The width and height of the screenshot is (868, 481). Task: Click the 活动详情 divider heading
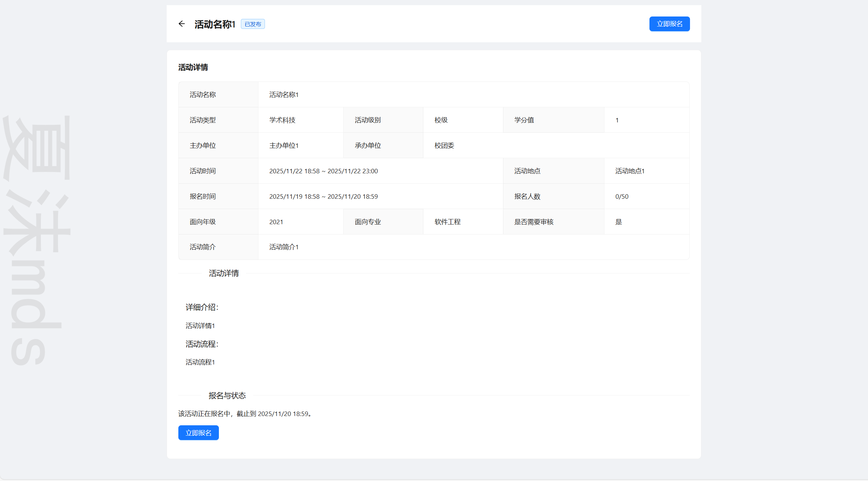(x=224, y=273)
